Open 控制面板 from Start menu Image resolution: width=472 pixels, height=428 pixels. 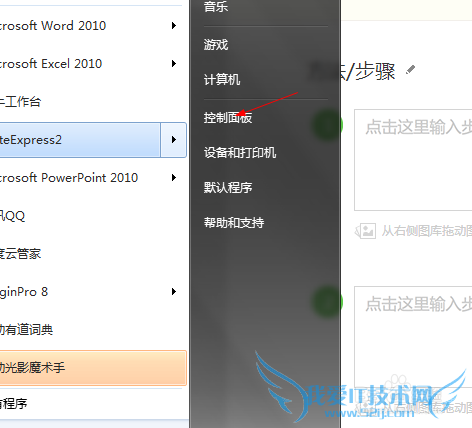pyautogui.click(x=228, y=118)
